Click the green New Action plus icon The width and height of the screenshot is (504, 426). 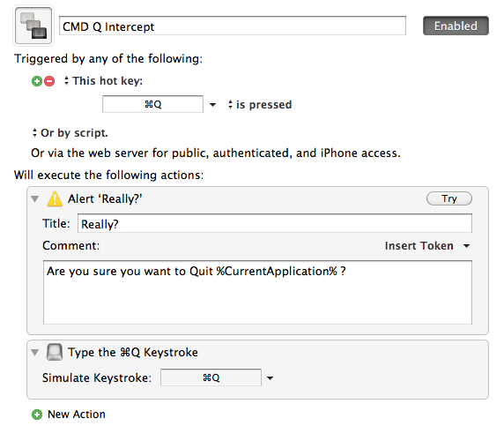pos(37,415)
